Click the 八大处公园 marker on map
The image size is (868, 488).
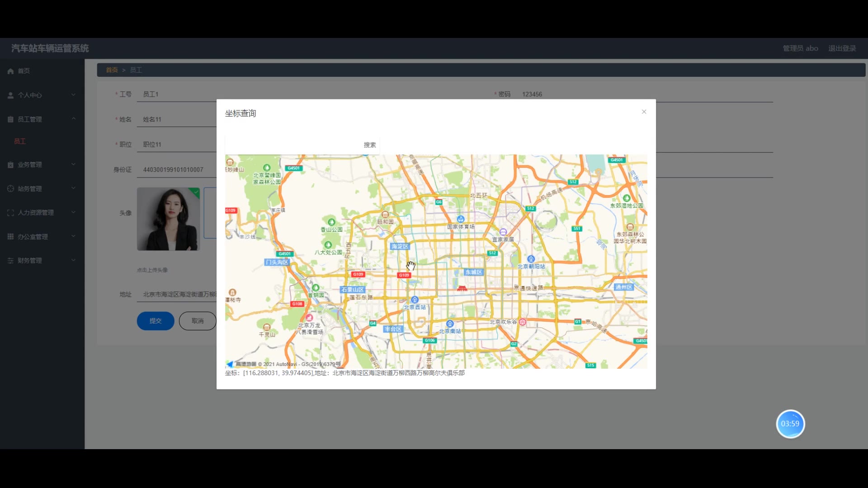(328, 245)
